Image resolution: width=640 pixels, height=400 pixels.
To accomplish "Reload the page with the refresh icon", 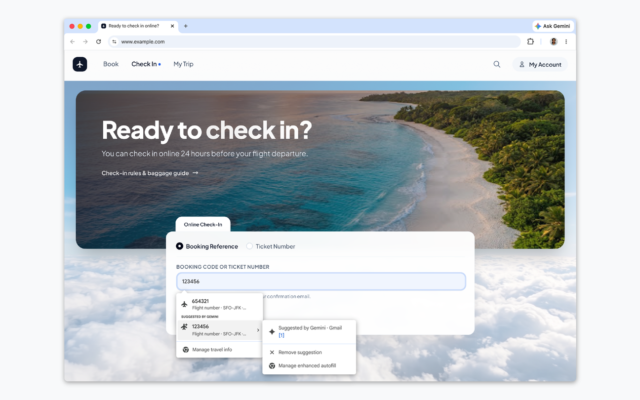I will 98,42.
